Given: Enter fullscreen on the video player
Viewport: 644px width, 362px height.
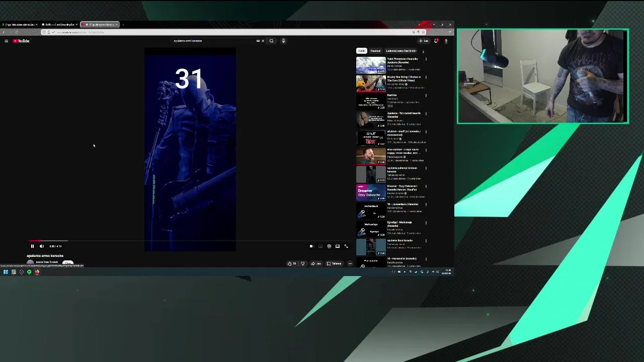Looking at the screenshot, I should pyautogui.click(x=346, y=246).
